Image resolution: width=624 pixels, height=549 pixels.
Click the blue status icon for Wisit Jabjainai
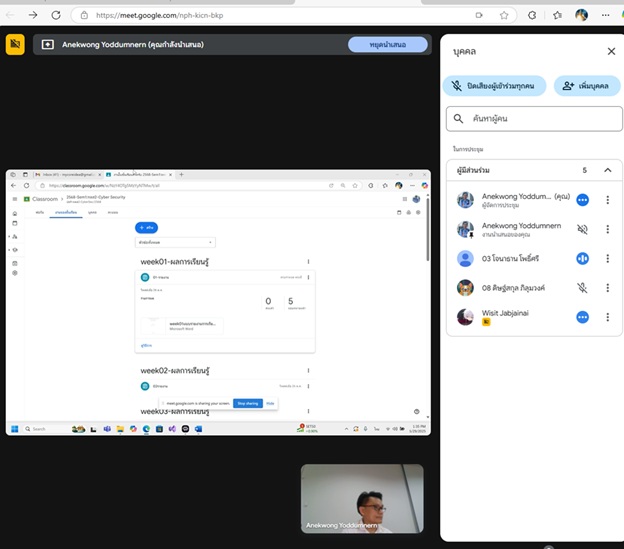pyautogui.click(x=582, y=317)
